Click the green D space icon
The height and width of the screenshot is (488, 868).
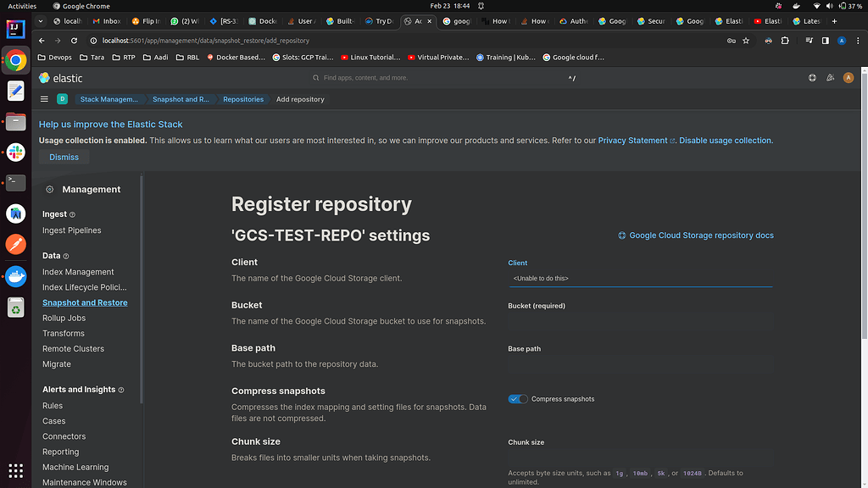point(62,99)
